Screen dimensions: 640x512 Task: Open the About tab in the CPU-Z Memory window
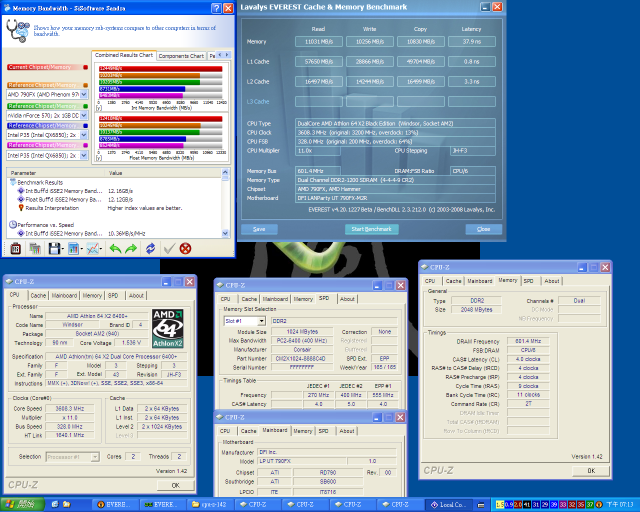[x=551, y=281]
